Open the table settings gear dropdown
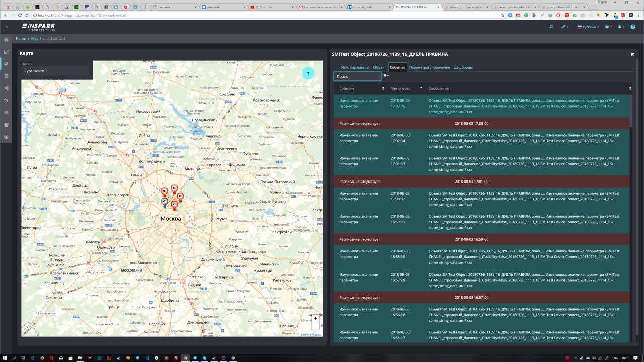 click(386, 76)
